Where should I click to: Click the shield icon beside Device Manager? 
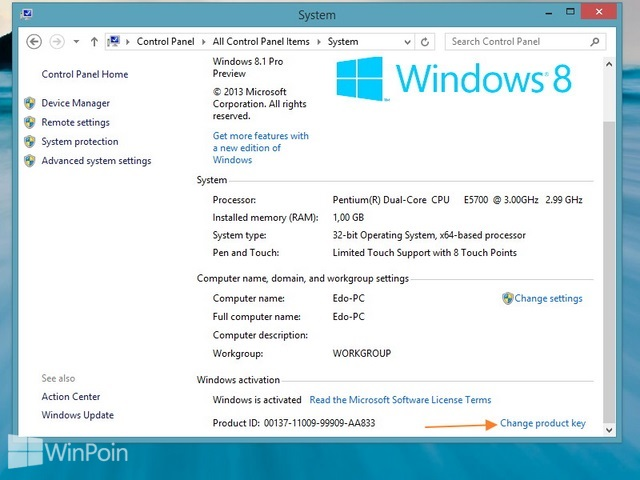[x=30, y=103]
